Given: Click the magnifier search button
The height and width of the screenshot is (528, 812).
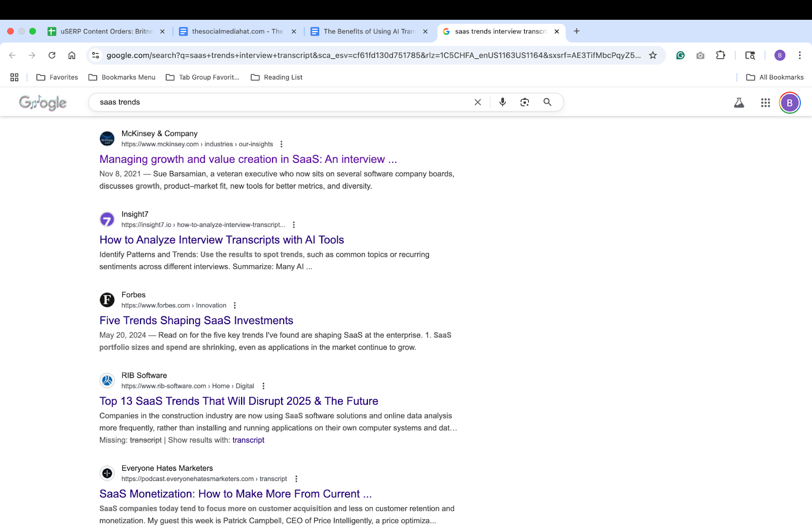Looking at the screenshot, I should (548, 102).
